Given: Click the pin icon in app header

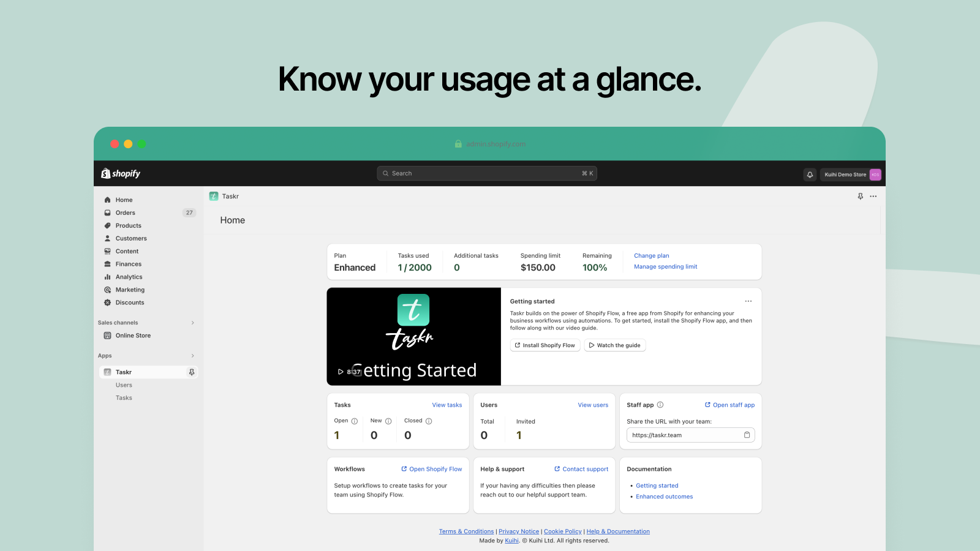Looking at the screenshot, I should tap(861, 197).
